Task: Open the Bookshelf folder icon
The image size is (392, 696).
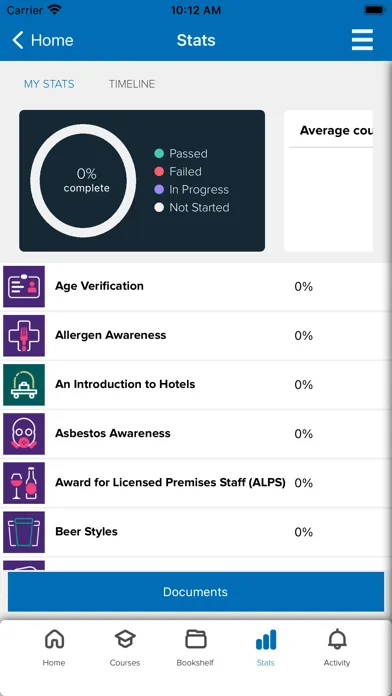Action: 195,639
